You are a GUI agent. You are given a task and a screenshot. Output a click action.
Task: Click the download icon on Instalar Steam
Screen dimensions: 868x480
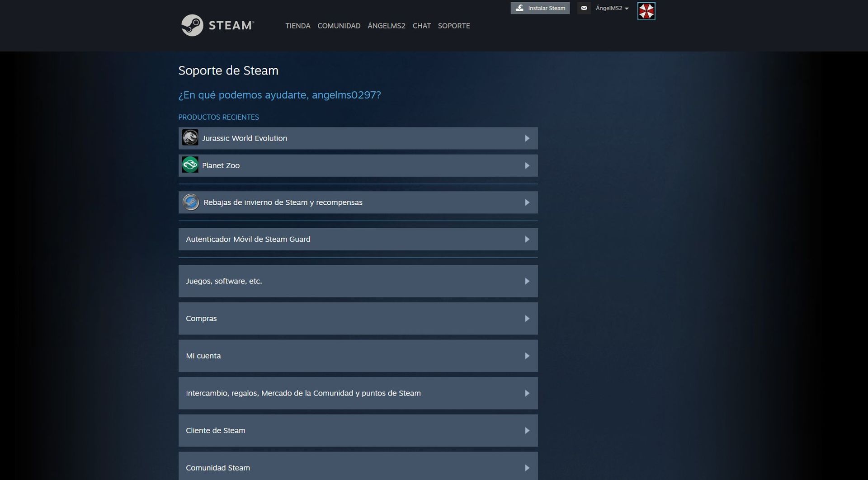tap(519, 8)
